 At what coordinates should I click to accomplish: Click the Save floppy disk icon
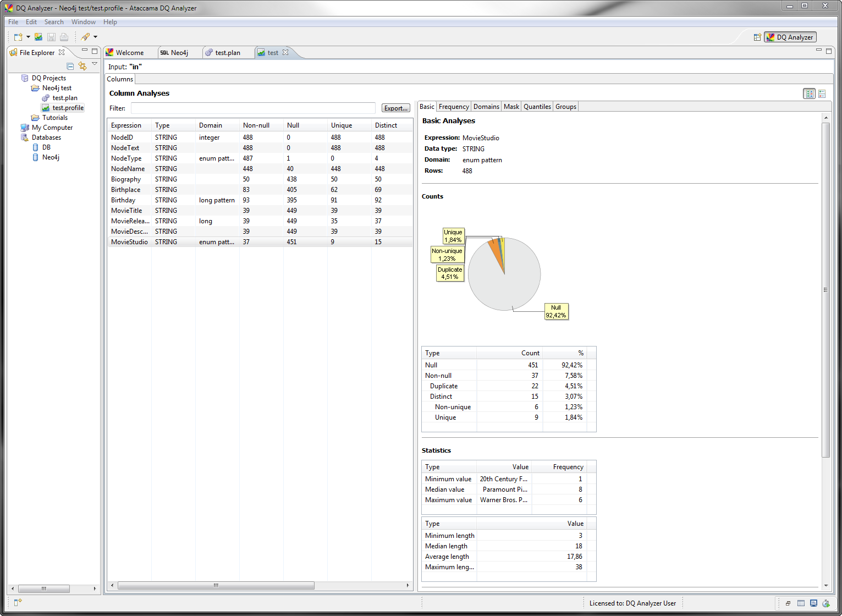[51, 37]
